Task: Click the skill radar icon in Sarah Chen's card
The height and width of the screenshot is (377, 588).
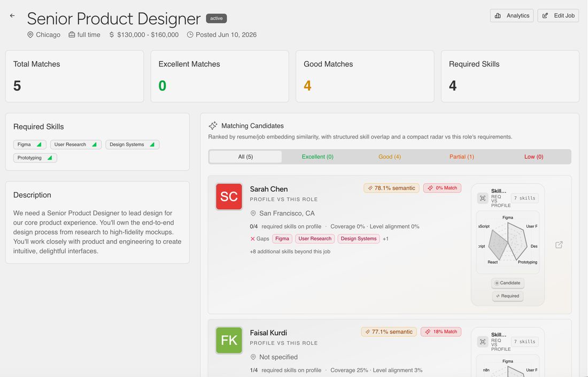Action: click(x=483, y=198)
